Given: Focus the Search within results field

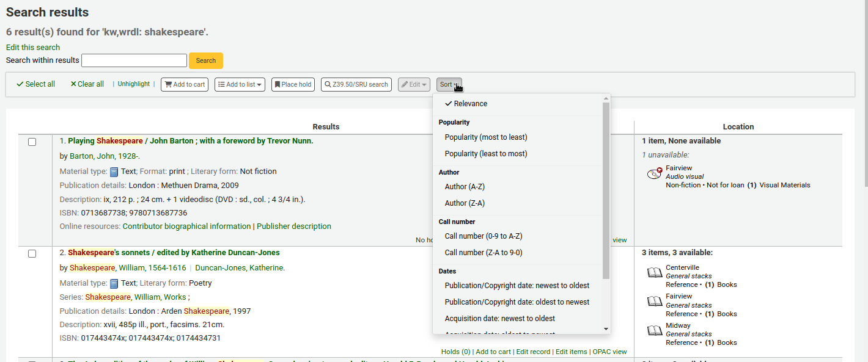Looking at the screenshot, I should pyautogui.click(x=134, y=60).
